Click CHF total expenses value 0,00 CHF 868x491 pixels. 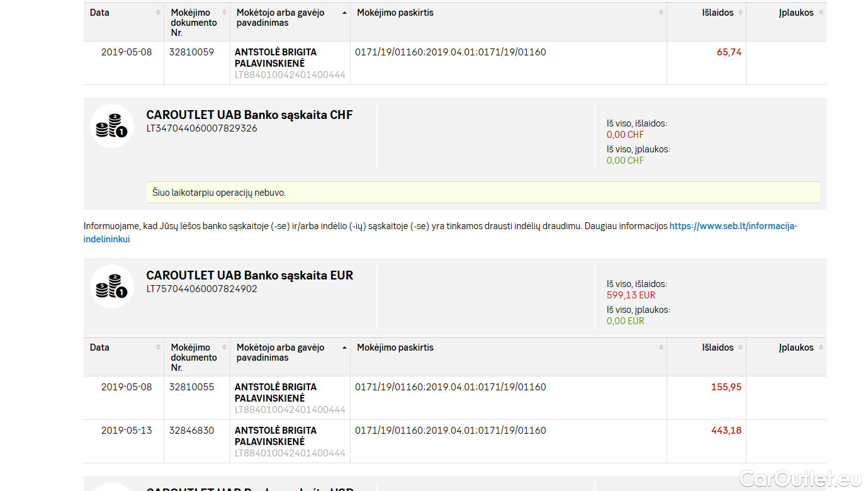point(625,135)
